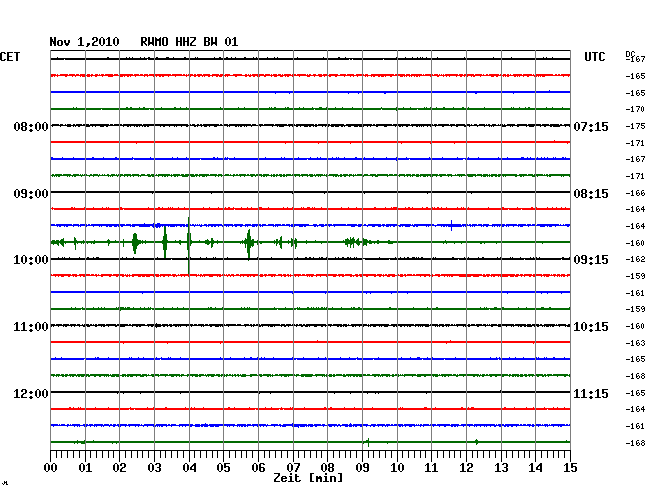Click the "CET" time zone label

pos(10,57)
